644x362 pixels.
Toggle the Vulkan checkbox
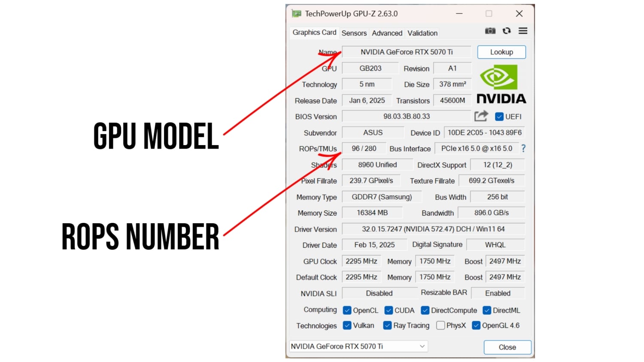pyautogui.click(x=347, y=325)
